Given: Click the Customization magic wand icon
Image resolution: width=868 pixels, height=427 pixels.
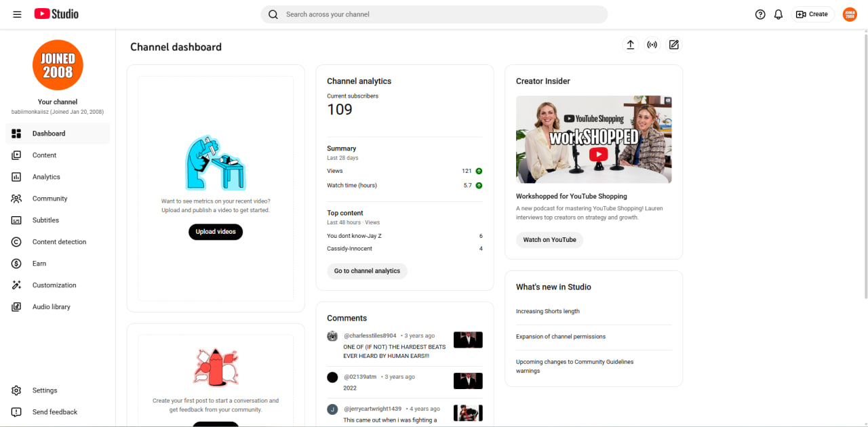Looking at the screenshot, I should click(17, 285).
